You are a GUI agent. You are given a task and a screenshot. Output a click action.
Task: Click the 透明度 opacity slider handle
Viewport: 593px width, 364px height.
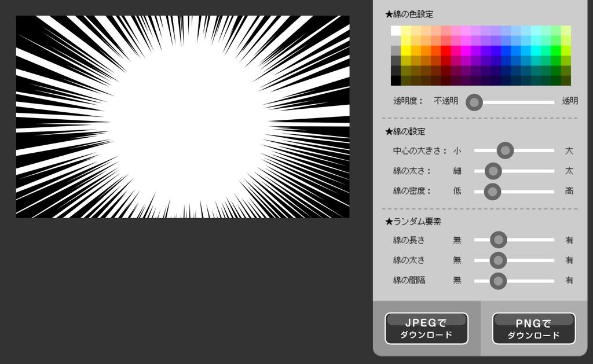click(x=474, y=102)
